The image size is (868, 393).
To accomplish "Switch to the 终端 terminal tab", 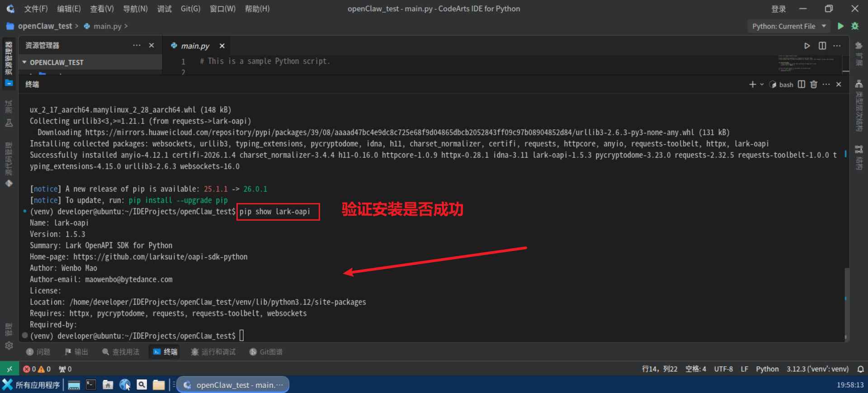I will tap(165, 352).
